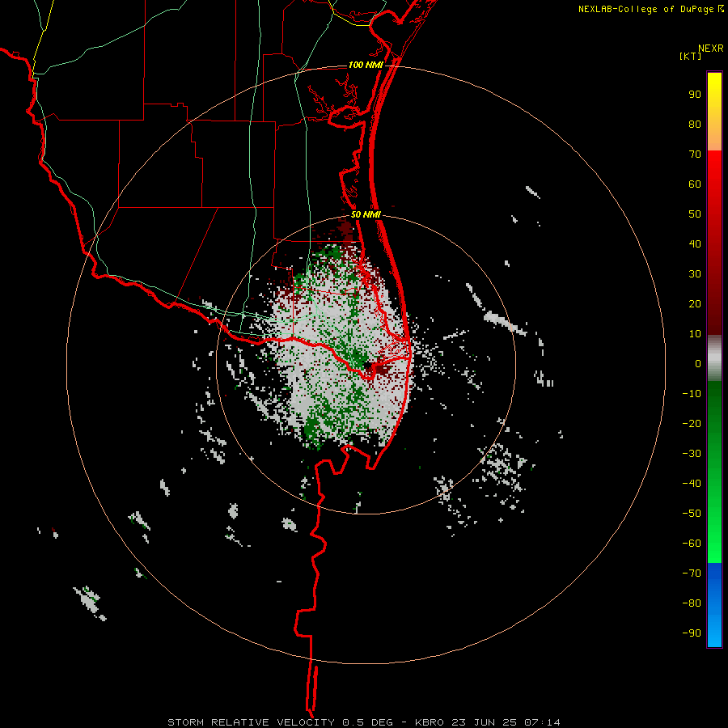Screen dimensions: 728x728
Task: Click the 80 value on the velocity scale
Action: (x=695, y=125)
